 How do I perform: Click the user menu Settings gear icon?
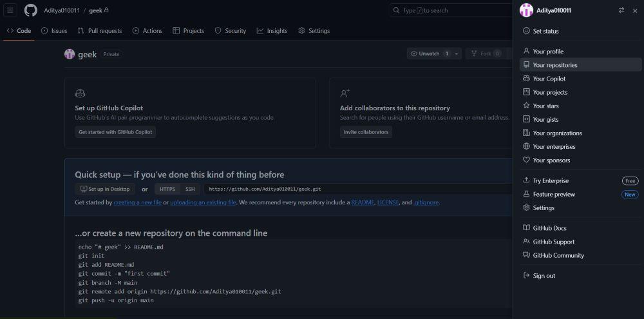click(x=526, y=208)
